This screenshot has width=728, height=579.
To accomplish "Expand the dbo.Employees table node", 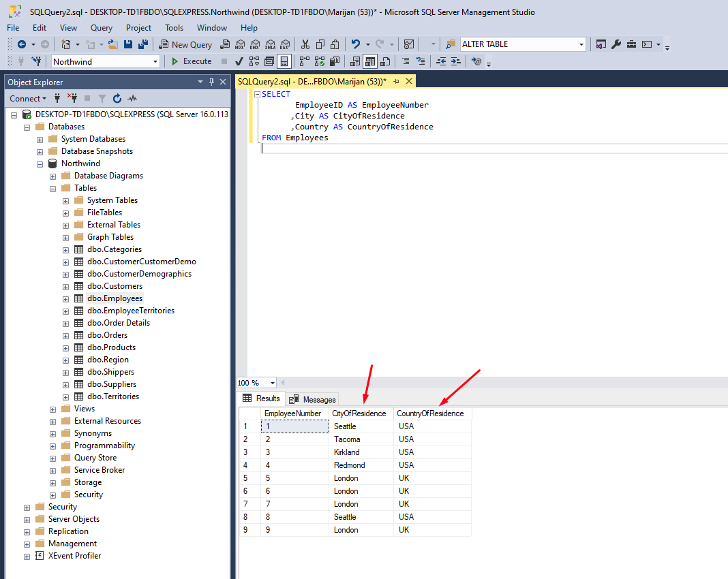I will pyautogui.click(x=66, y=299).
